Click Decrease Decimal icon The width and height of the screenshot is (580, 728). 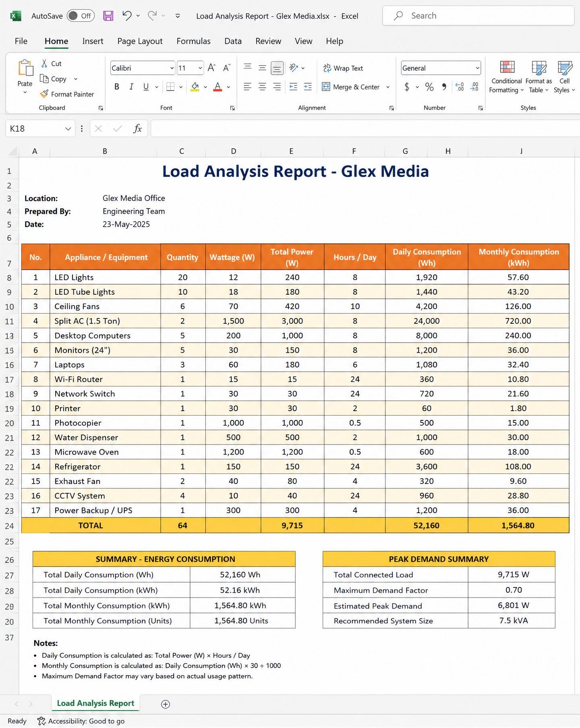pos(474,87)
